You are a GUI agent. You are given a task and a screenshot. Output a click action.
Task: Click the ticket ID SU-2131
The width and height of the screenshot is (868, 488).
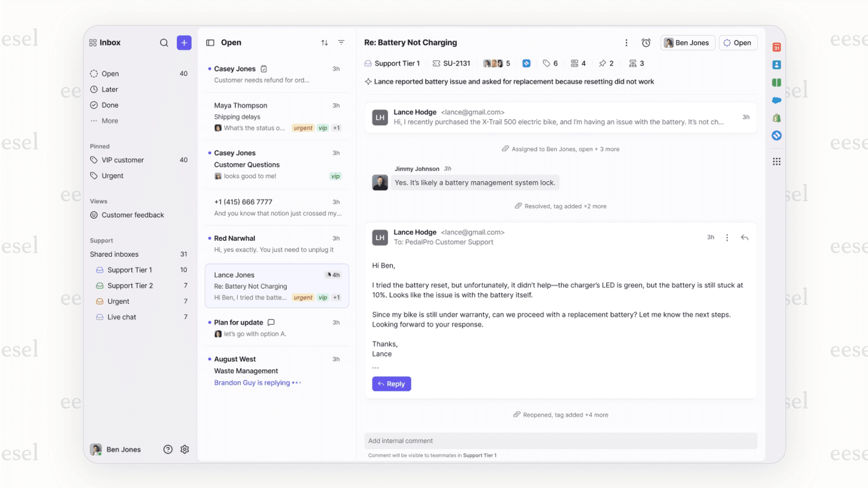pyautogui.click(x=451, y=64)
